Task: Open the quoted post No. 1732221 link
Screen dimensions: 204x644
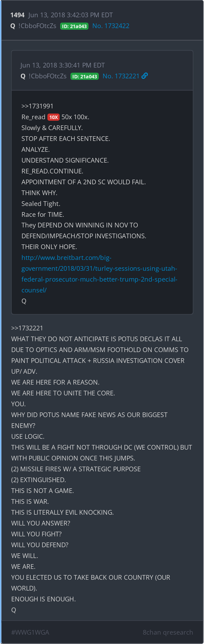Action: 121,76
